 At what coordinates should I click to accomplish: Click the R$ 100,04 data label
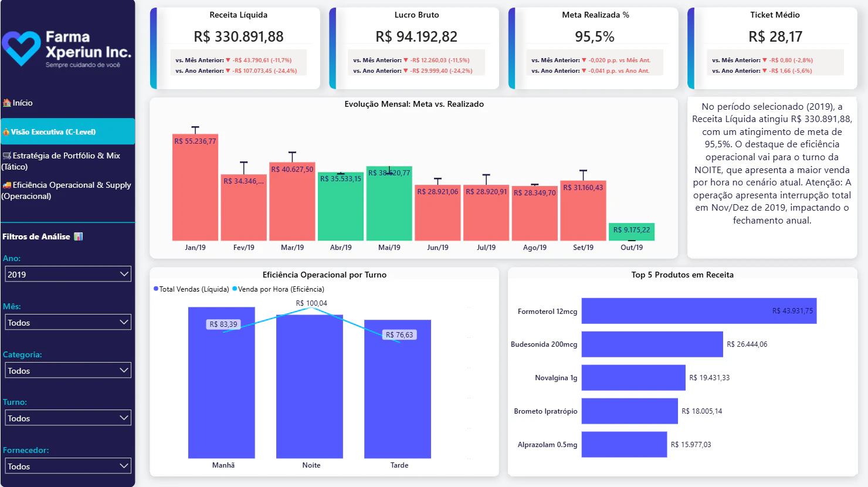311,303
